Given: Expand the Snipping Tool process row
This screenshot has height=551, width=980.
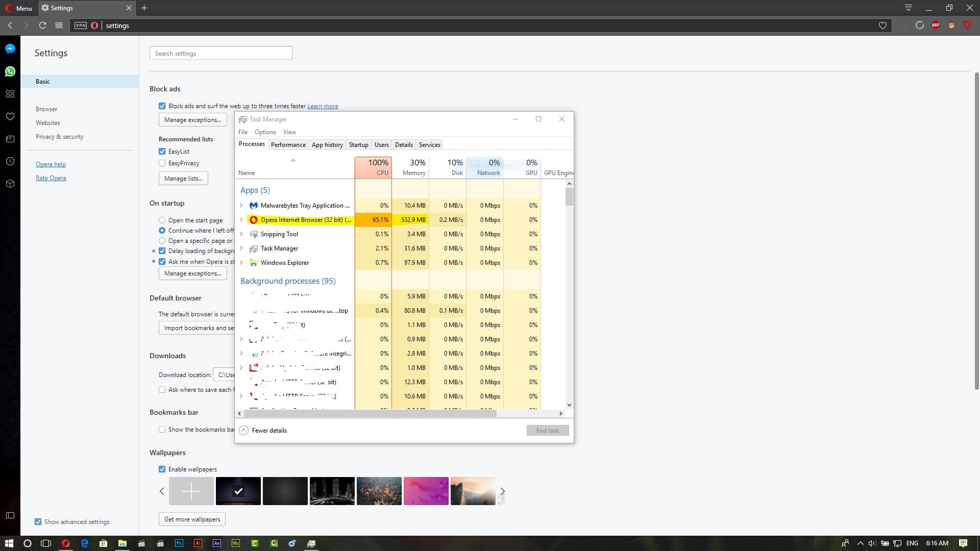Looking at the screenshot, I should [x=241, y=234].
